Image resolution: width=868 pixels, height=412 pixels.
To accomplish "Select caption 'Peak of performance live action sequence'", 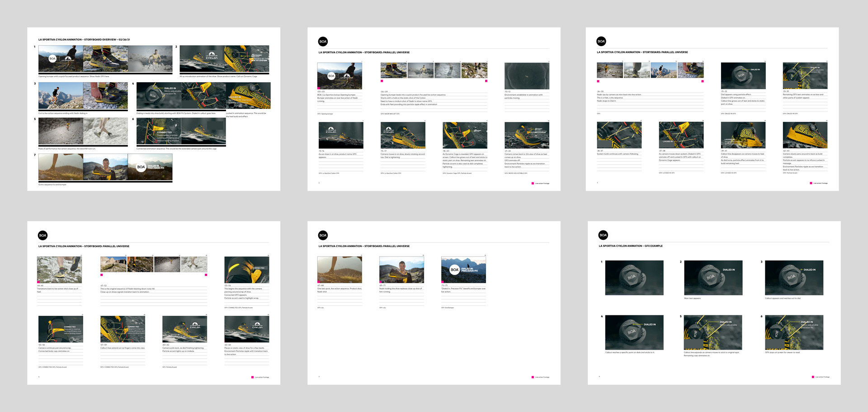I will [67, 149].
